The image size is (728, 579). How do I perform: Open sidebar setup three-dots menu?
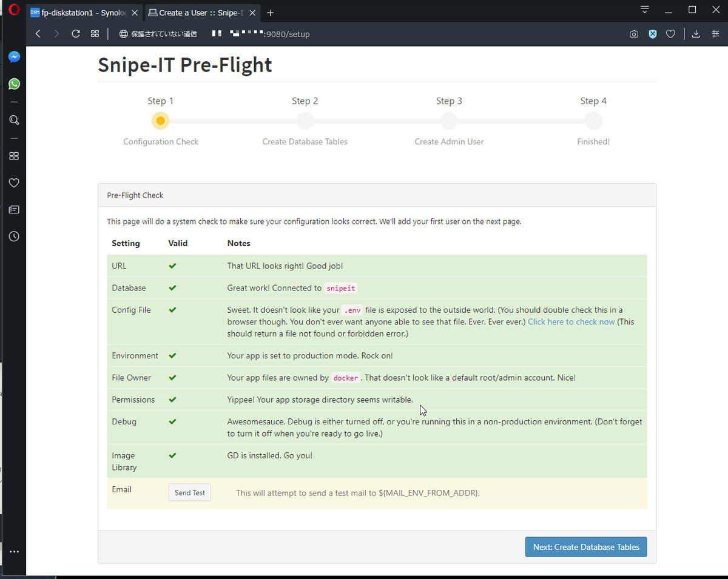14,552
